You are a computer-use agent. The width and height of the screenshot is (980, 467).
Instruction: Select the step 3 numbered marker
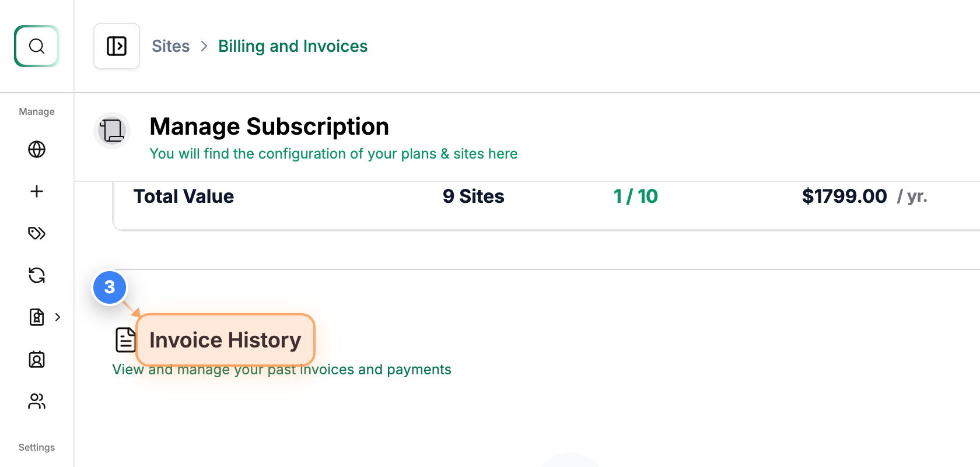(x=110, y=287)
